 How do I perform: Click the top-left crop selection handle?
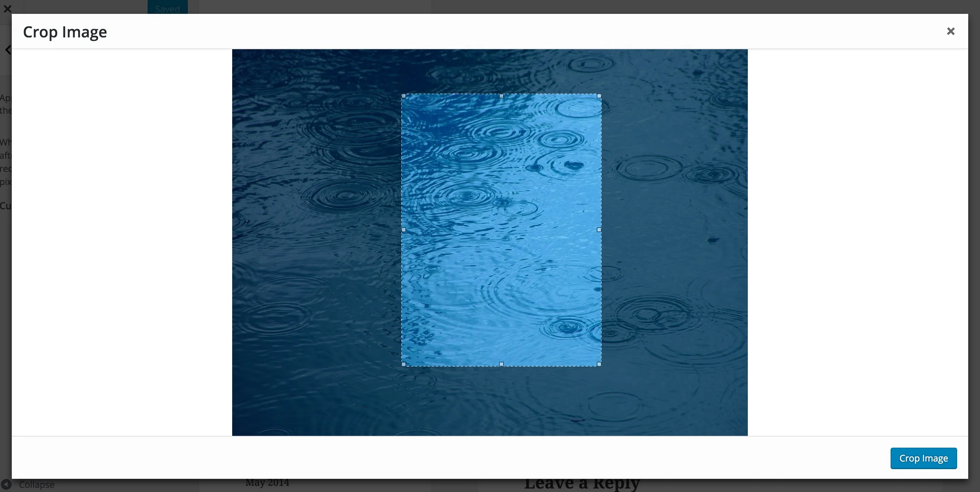coord(404,96)
